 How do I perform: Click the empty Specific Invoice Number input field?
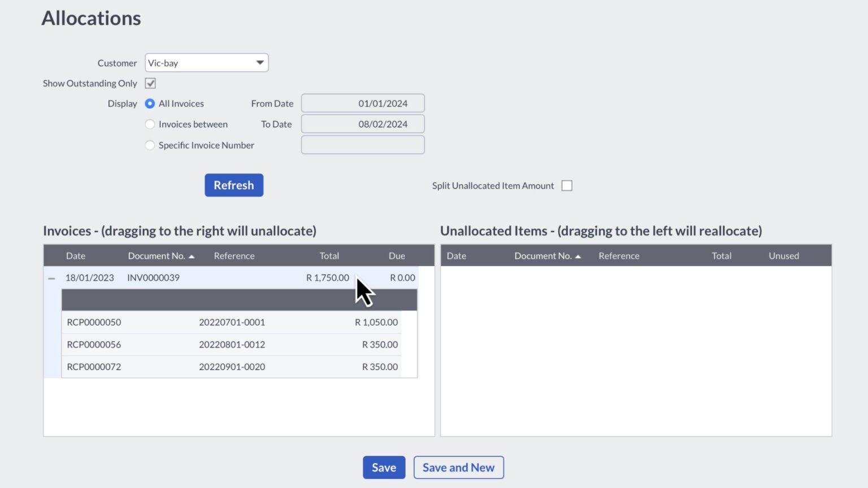[x=362, y=145]
